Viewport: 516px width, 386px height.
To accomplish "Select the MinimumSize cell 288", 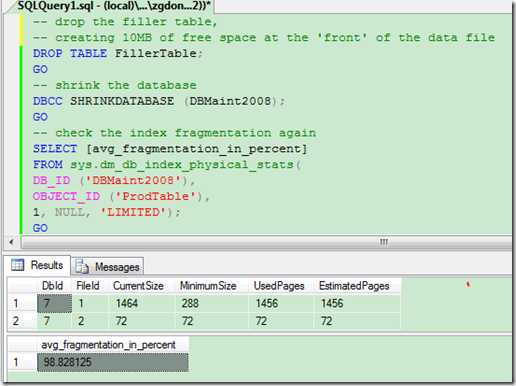I will pos(212,303).
